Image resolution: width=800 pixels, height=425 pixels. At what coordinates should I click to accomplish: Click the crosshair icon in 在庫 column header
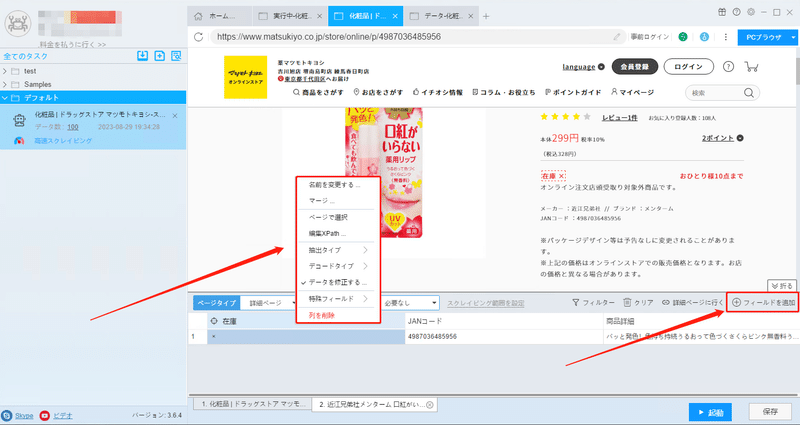tap(214, 321)
